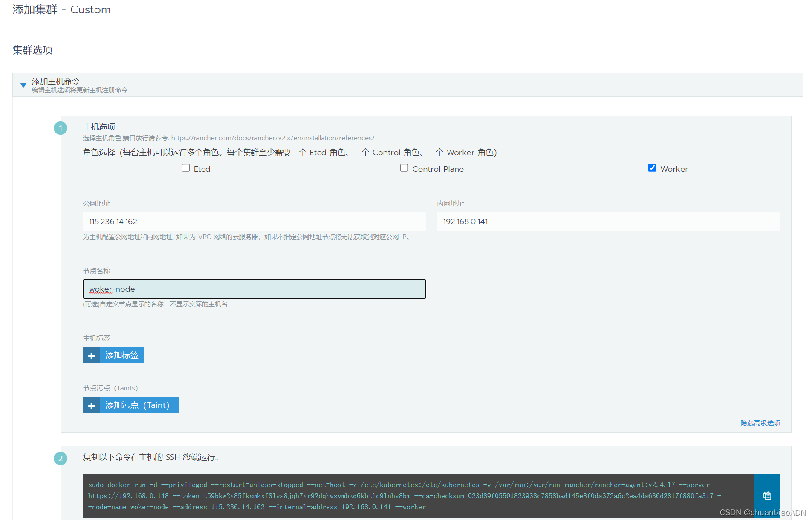Click the 编辑主机选项将更新主机注册命令 subtitle
Viewport: 812px width, 520px height.
tap(79, 90)
